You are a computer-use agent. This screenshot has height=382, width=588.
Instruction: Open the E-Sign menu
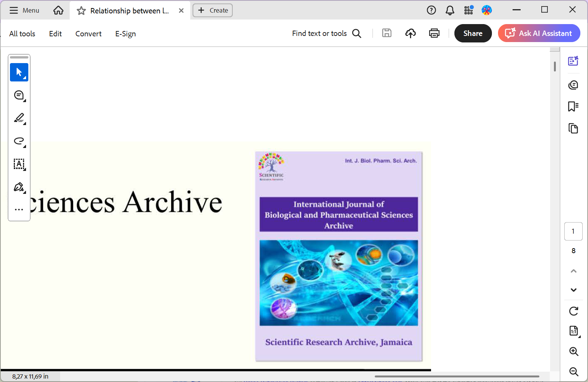(126, 34)
